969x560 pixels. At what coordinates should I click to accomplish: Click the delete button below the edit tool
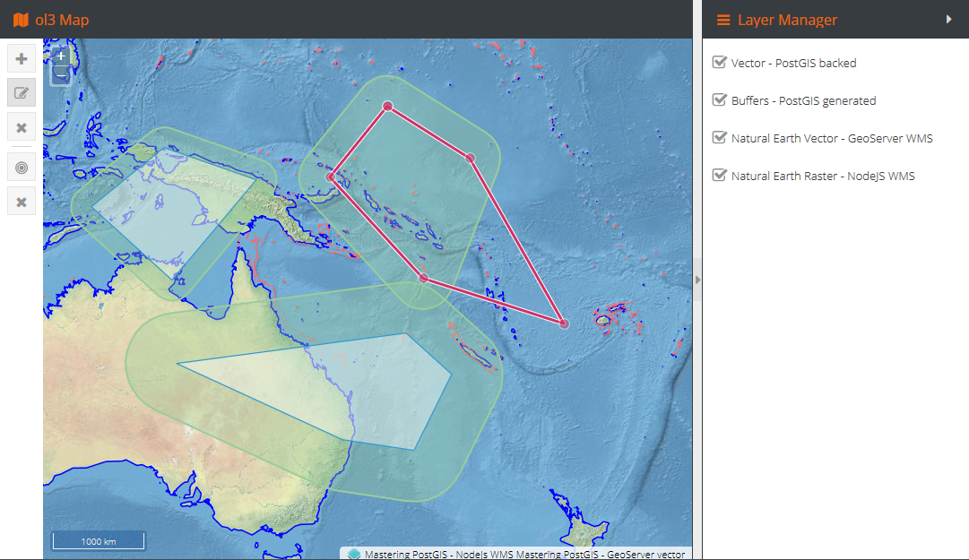[22, 127]
